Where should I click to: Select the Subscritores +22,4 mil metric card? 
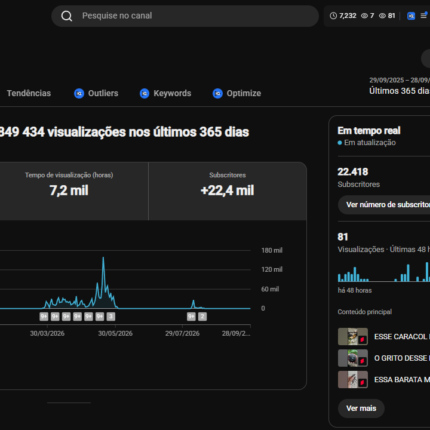point(227,191)
